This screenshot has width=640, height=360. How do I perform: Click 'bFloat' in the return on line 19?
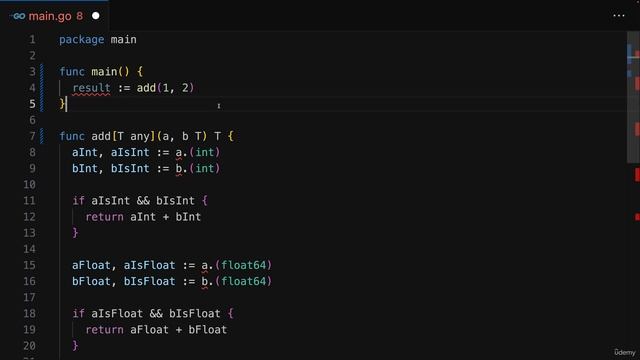click(207, 330)
